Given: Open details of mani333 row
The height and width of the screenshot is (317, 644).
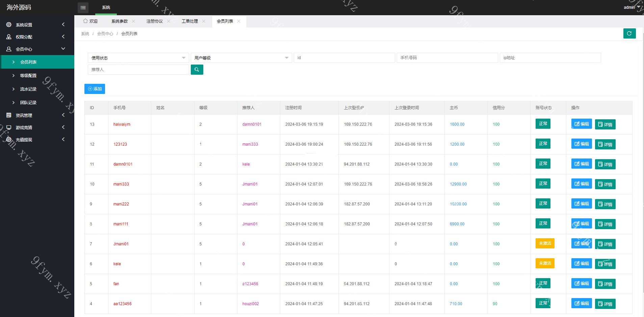Looking at the screenshot, I should (605, 184).
